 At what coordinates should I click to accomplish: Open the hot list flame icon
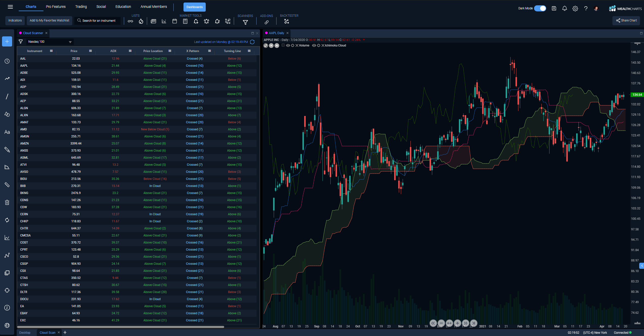(141, 21)
